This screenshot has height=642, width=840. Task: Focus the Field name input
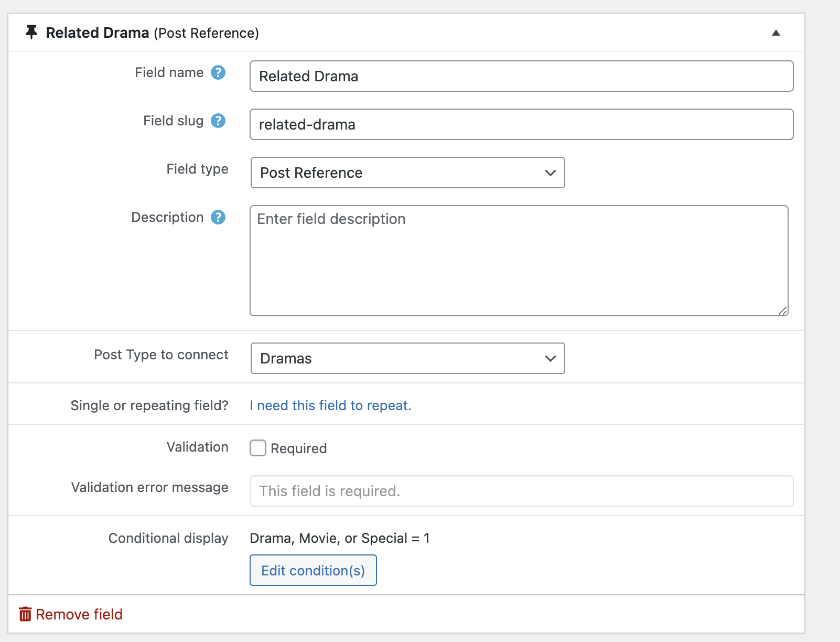pos(521,76)
